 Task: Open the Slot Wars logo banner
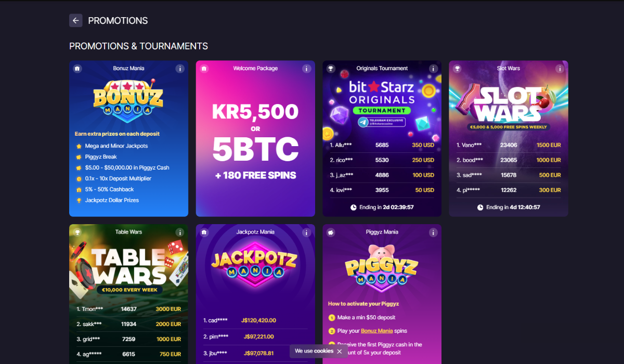509,107
